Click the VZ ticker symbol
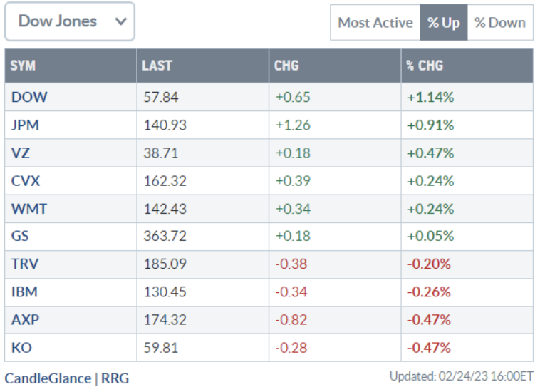This screenshot has width=540, height=392. point(20,153)
